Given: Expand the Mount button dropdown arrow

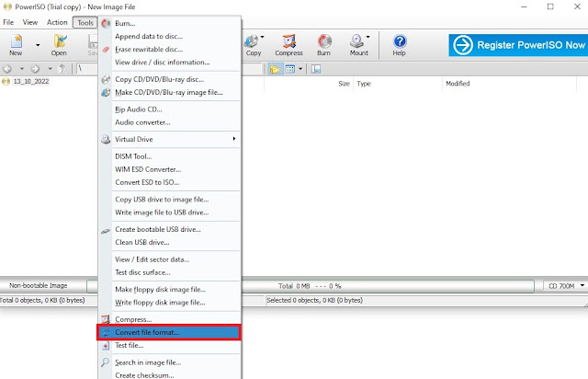Looking at the screenshot, I should pyautogui.click(x=367, y=37).
